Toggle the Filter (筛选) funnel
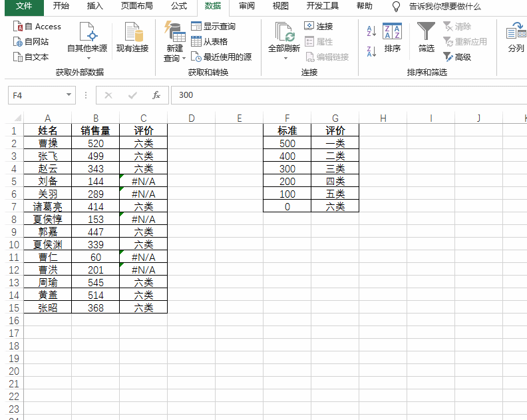The width and height of the screenshot is (527, 420). [426, 38]
